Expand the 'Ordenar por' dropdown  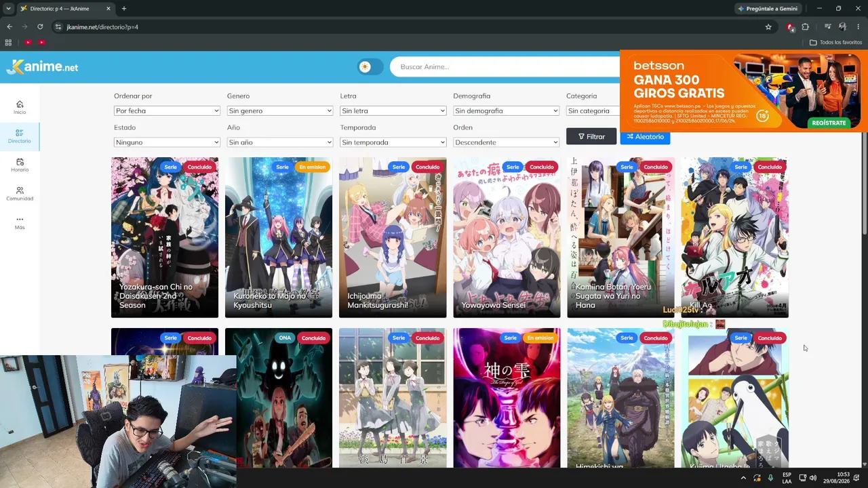click(x=167, y=110)
